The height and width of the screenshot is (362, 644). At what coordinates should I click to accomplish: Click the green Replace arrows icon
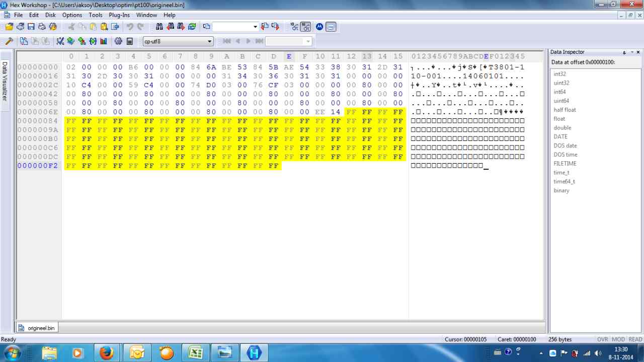click(x=192, y=27)
